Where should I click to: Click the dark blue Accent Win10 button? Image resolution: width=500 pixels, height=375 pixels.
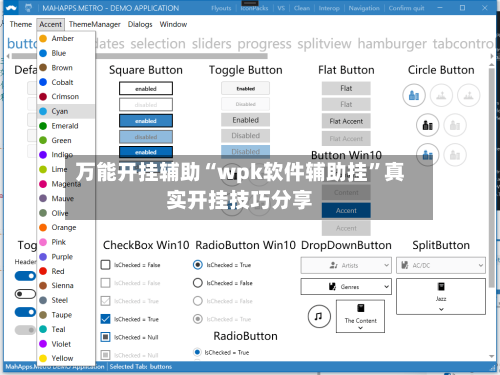pos(346,211)
